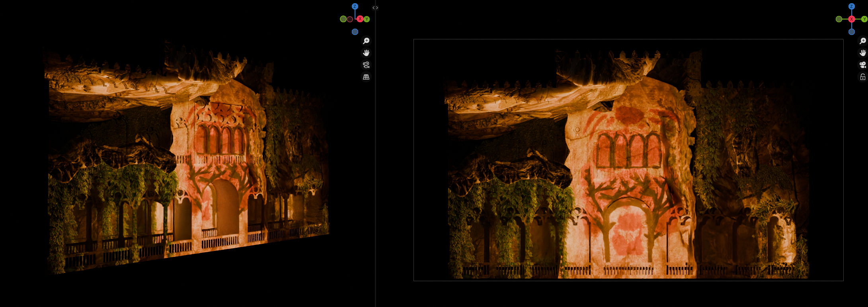The image size is (868, 307).
Task: Click the dim green negative Y circle in left gizmo
Action: tap(343, 19)
